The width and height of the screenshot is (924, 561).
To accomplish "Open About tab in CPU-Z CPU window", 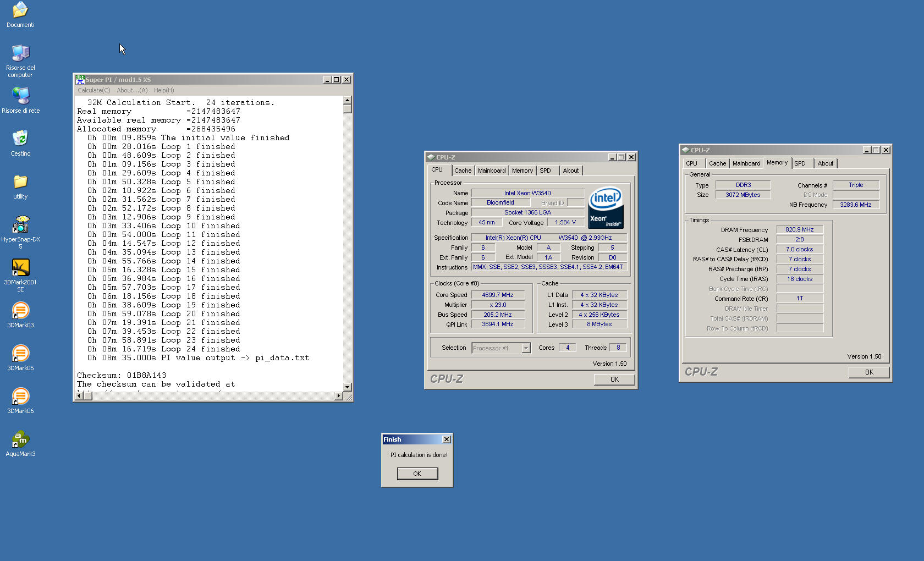I will click(571, 170).
